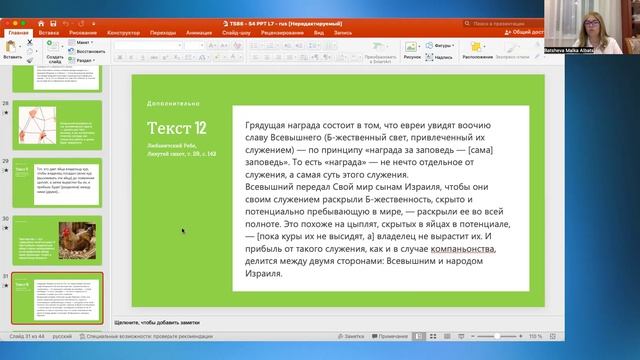Click the zoom in plus button
640x360 pixels.
click(521, 336)
